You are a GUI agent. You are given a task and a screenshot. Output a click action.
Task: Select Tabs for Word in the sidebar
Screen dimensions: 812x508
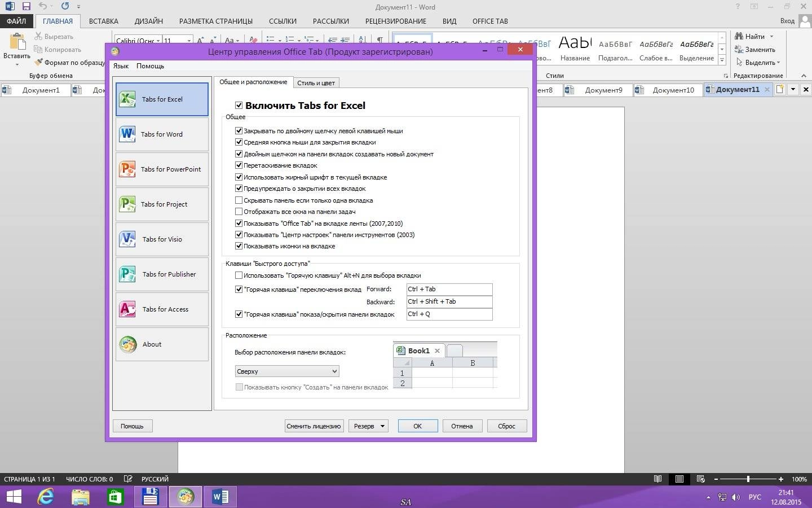[x=162, y=134]
